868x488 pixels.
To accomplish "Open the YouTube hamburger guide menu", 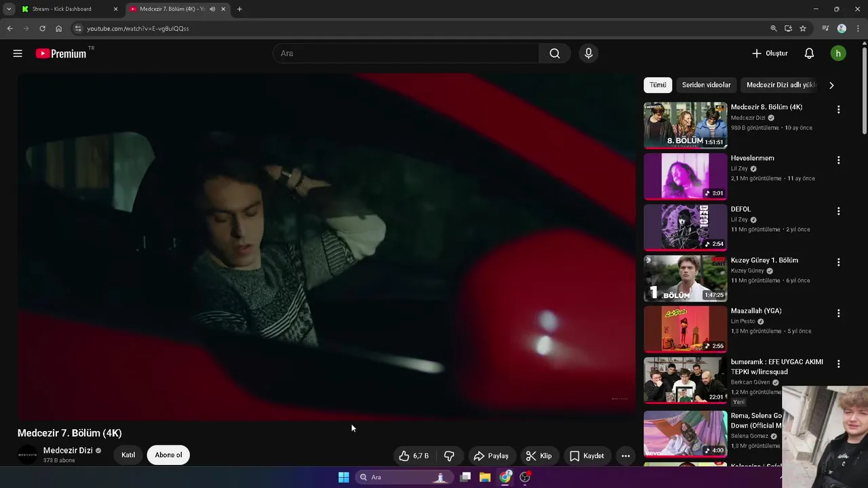I will [x=18, y=54].
